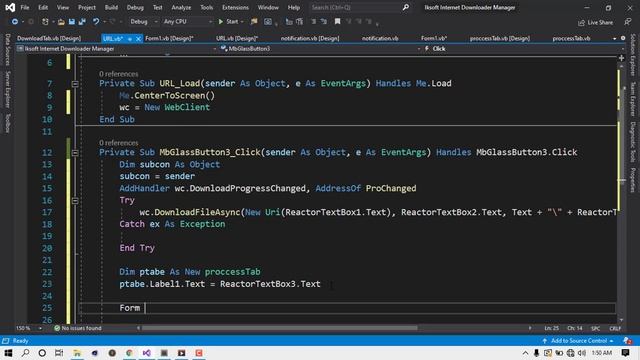
Task: Toggle pin on the URL.vb tab
Action: tap(130, 38)
